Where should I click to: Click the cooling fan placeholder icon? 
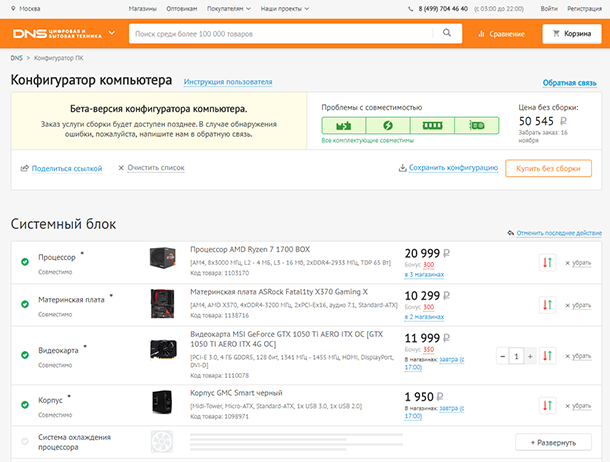(x=161, y=441)
